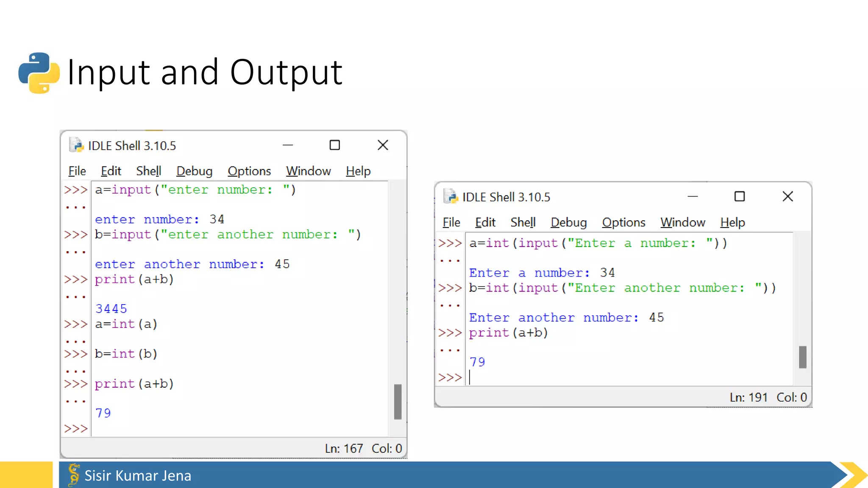Screen dimensions: 868x488
Task: Click the snake emblem beside Sisir Kumar Jena
Action: [x=74, y=475]
